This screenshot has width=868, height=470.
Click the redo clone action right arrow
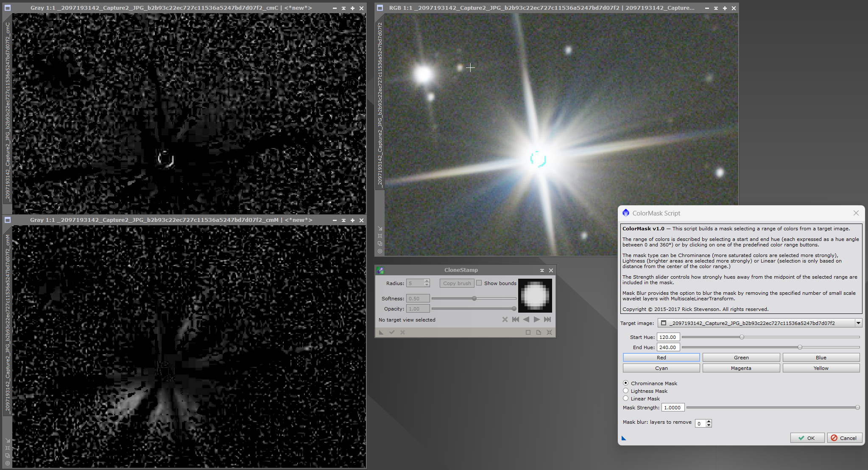point(536,319)
